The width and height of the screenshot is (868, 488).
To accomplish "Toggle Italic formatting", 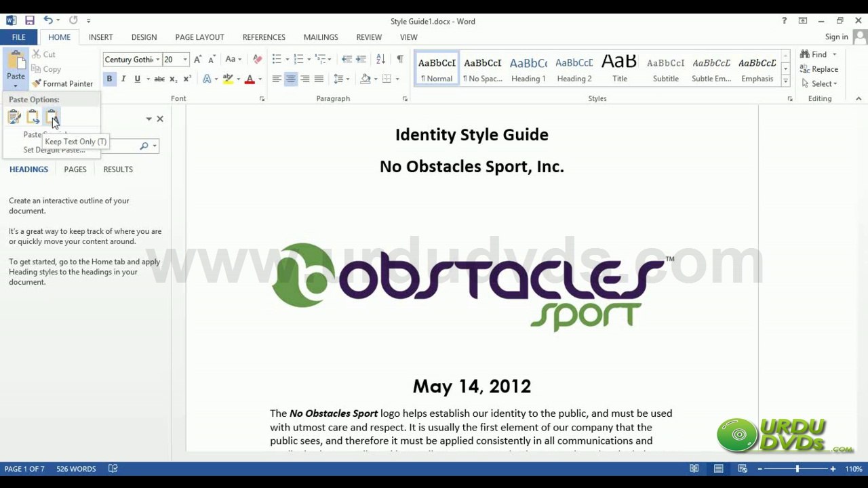I will (x=123, y=79).
